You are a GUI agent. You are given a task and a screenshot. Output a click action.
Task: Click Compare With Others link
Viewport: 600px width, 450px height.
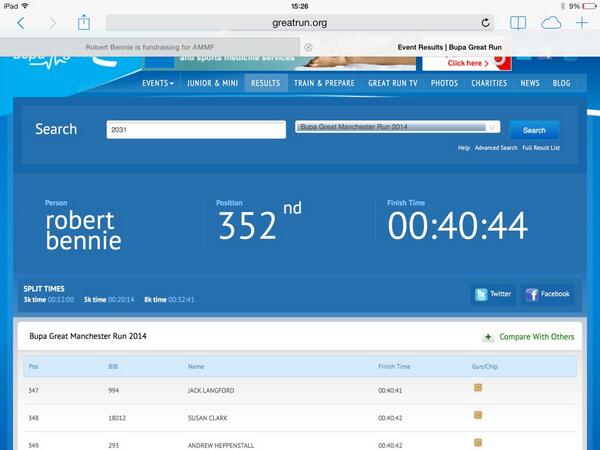tap(536, 337)
